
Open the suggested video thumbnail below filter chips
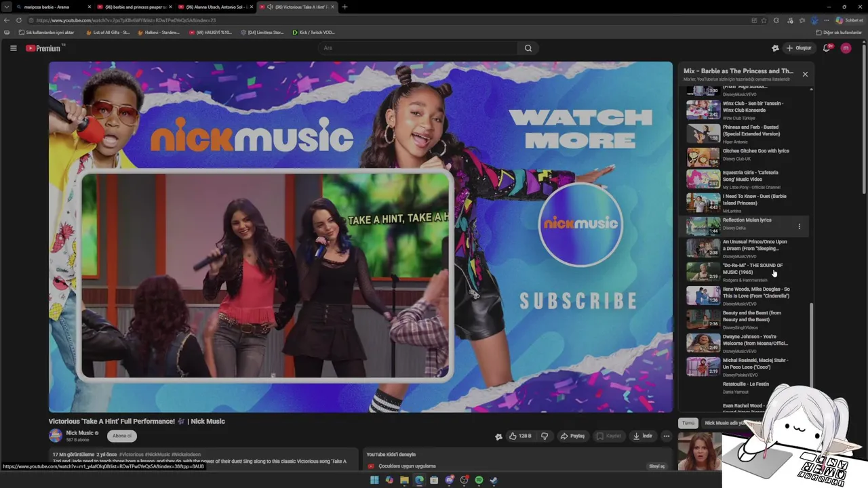pos(700,452)
